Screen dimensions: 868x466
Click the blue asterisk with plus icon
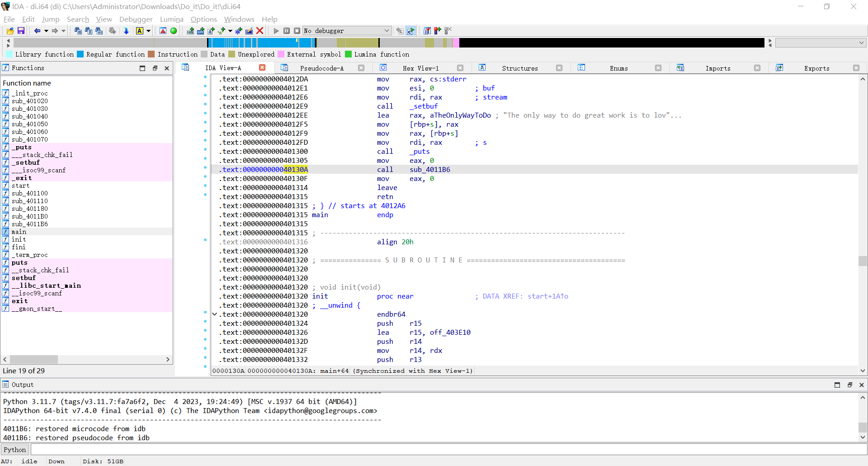[x=239, y=31]
